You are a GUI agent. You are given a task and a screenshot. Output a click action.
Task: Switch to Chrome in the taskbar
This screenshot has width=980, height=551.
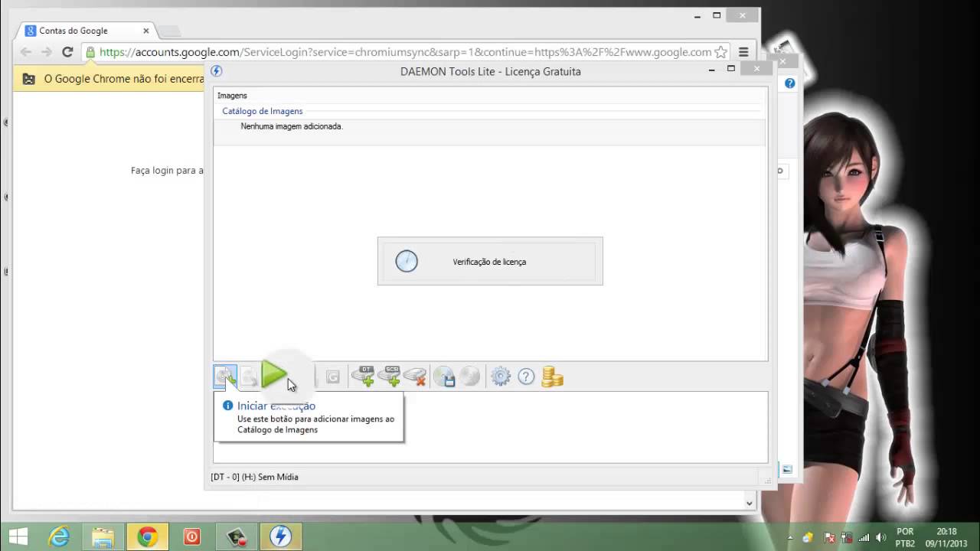click(147, 536)
